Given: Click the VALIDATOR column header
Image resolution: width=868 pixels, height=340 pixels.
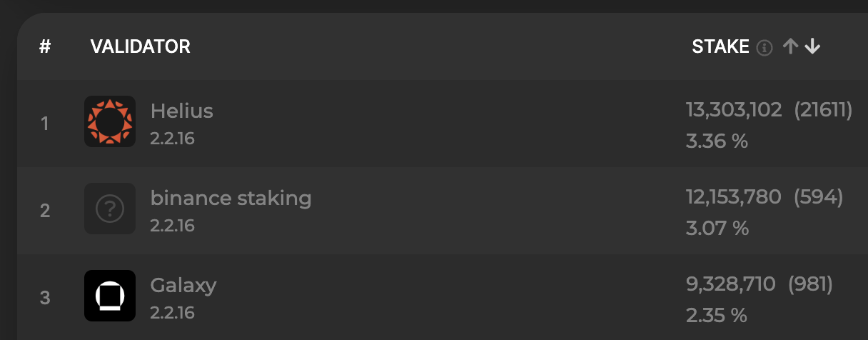Looking at the screenshot, I should click(x=140, y=47).
